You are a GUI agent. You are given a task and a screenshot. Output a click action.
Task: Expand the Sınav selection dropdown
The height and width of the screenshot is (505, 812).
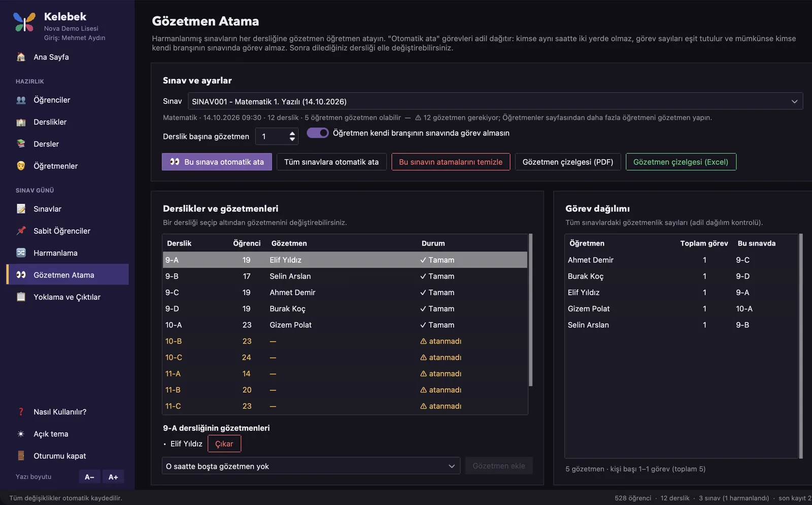pos(495,102)
